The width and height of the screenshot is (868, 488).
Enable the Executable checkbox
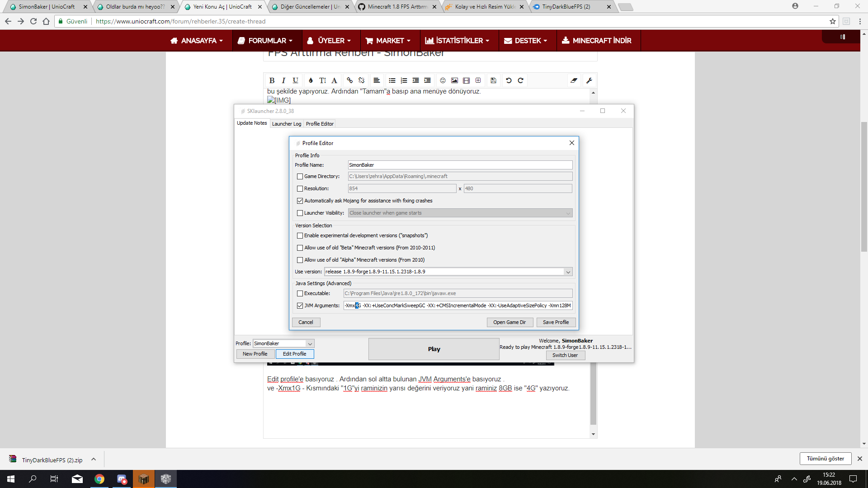pos(300,294)
